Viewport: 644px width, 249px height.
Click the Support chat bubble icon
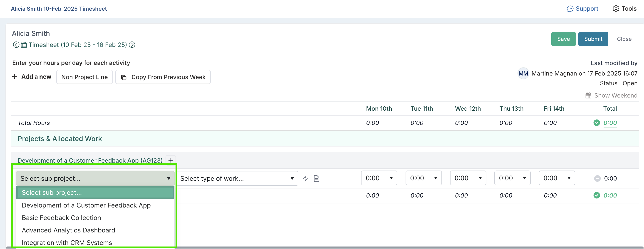(570, 9)
